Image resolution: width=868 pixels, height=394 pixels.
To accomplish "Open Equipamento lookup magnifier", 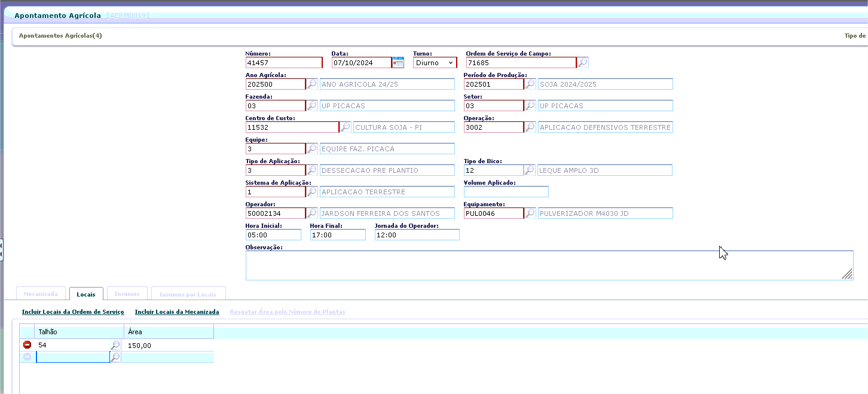I will [530, 213].
